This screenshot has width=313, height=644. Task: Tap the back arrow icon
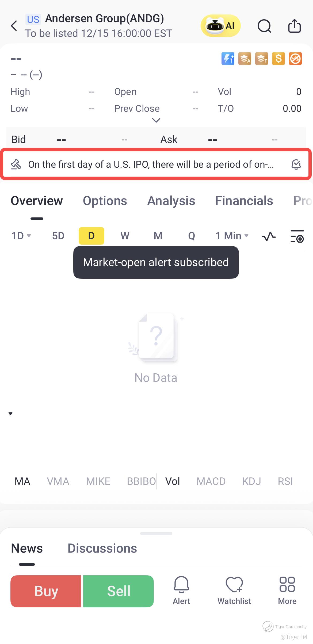[x=14, y=26]
